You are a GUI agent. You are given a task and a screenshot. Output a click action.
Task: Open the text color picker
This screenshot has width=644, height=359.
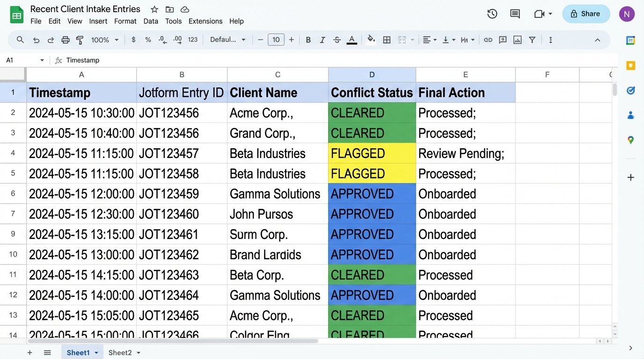point(351,40)
